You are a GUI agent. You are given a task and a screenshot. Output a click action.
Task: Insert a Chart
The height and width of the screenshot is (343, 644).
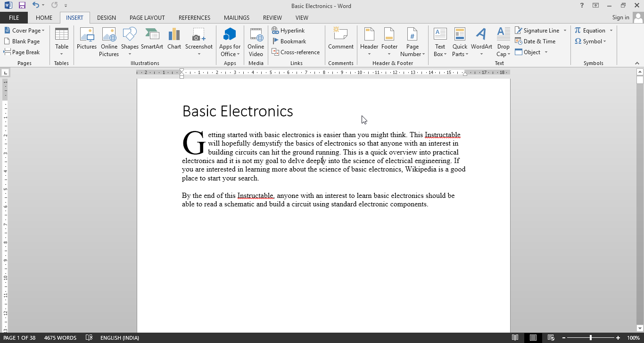click(x=174, y=39)
